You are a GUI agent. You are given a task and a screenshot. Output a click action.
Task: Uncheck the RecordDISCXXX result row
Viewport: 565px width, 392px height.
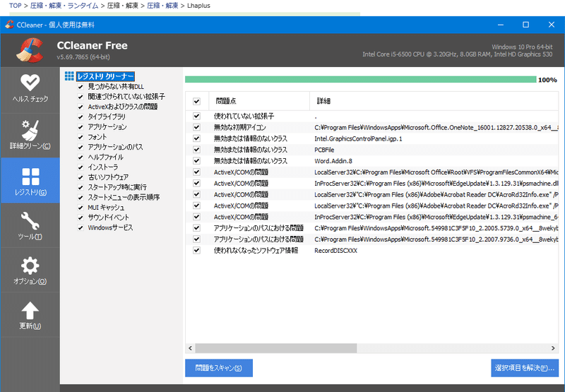tap(196, 251)
